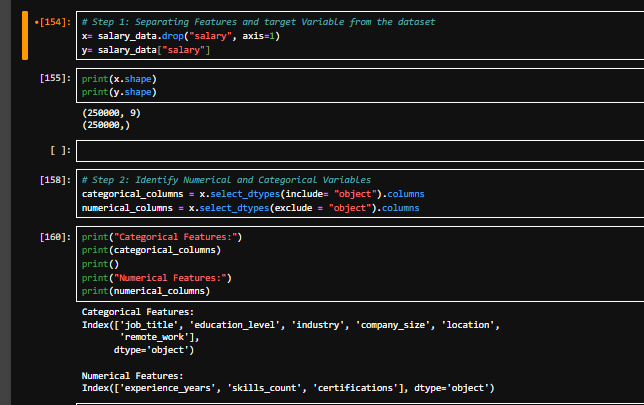
Task: Select cell 160 printing the feature lists
Action: pos(360,264)
